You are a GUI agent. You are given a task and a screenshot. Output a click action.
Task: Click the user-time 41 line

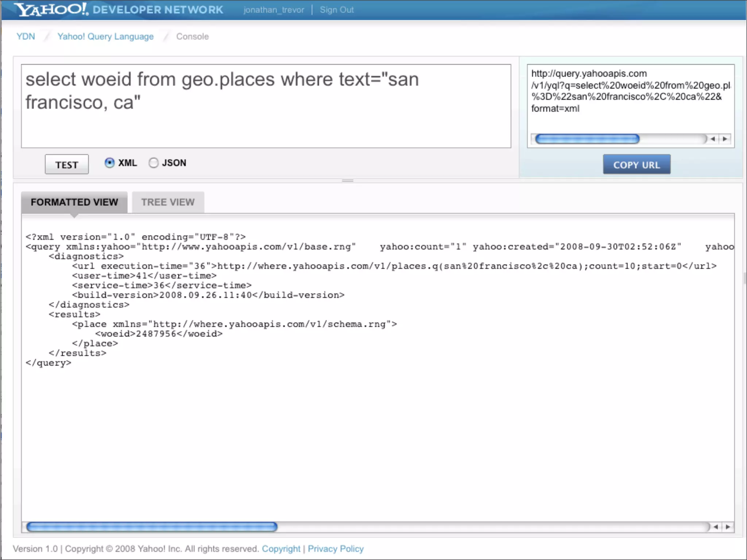[144, 276]
